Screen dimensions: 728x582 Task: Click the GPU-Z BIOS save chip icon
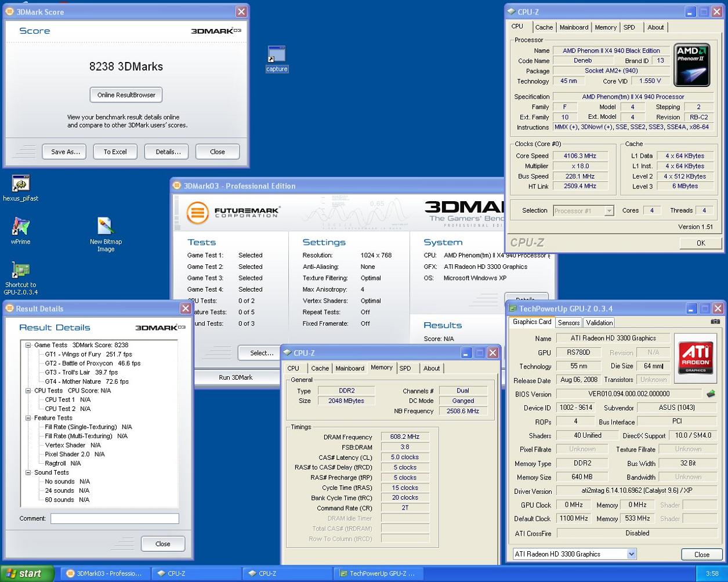click(711, 394)
